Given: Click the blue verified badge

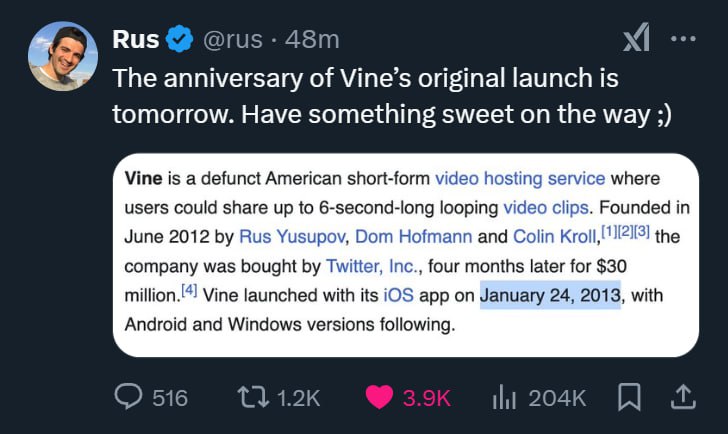Looking at the screenshot, I should click(179, 40).
